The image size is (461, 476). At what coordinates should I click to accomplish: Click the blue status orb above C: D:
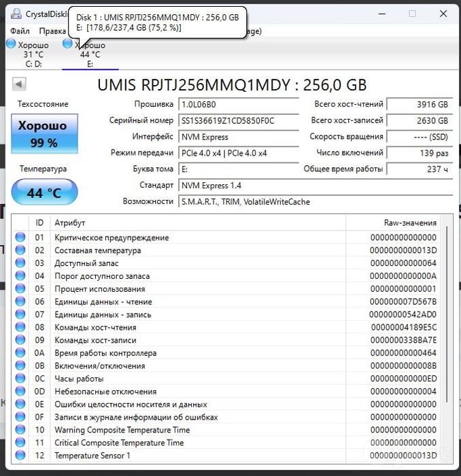11,44
